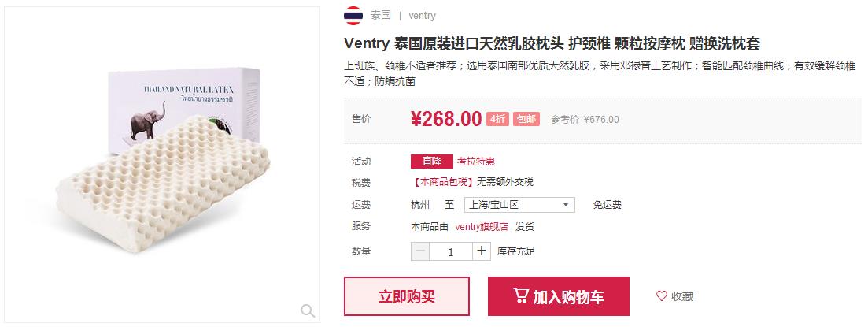Click the heart favorite icon
The height and width of the screenshot is (327, 868).
pyautogui.click(x=662, y=296)
